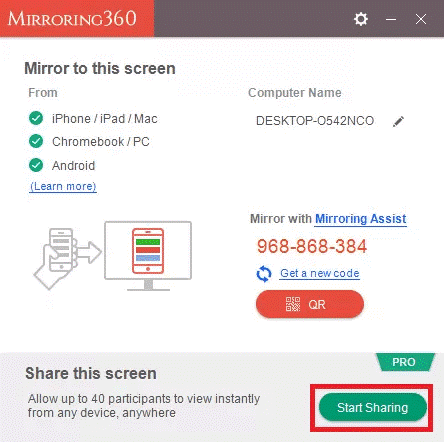
Task: Click the 968-868-384 mirroring code
Action: click(x=312, y=246)
